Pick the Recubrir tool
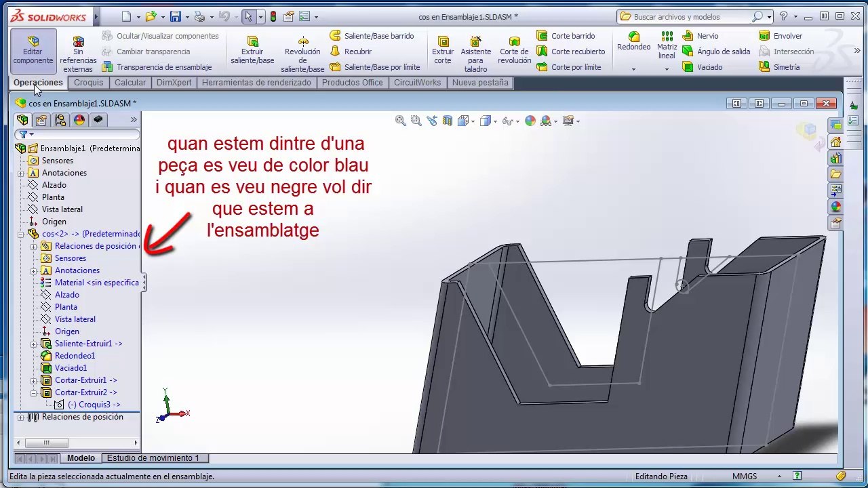 click(351, 52)
